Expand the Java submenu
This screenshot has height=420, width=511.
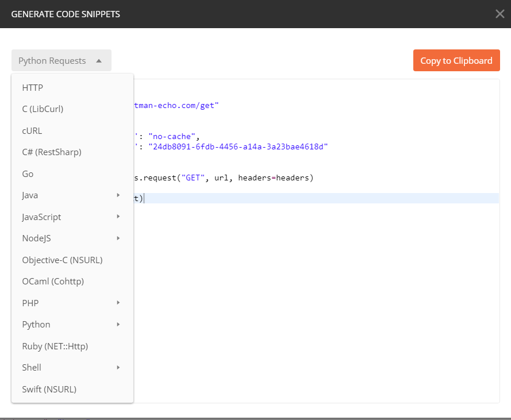tap(29, 195)
